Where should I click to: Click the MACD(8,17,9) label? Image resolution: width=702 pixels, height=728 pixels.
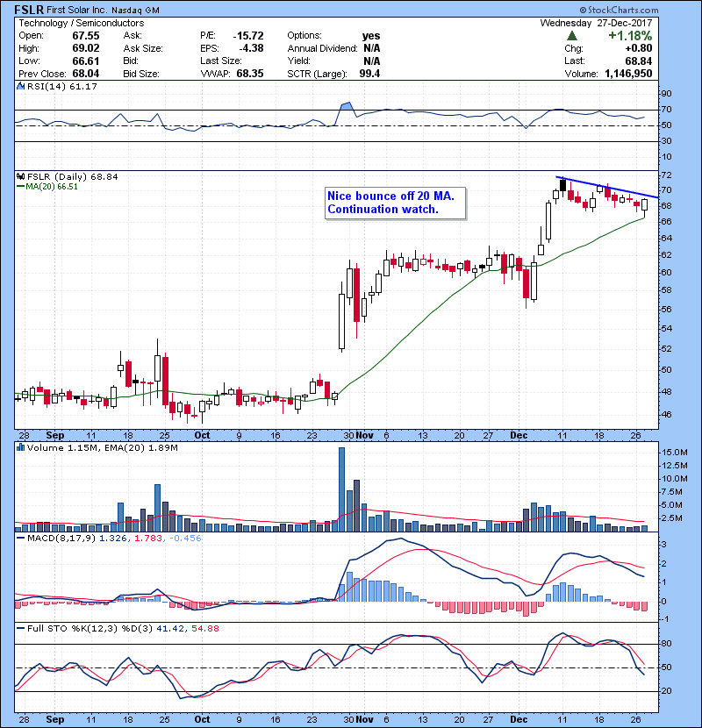click(x=61, y=539)
